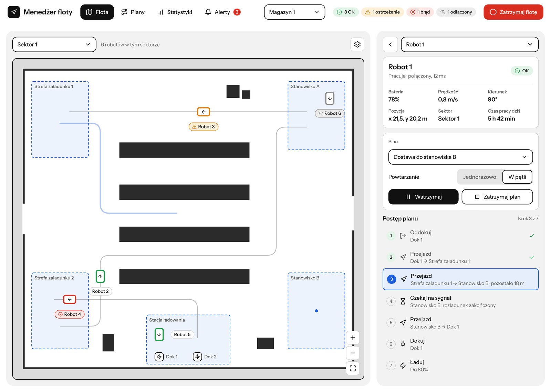551x392 pixels.
Task: Filter by 1 ostrzeżenie status chip
Action: [382, 12]
